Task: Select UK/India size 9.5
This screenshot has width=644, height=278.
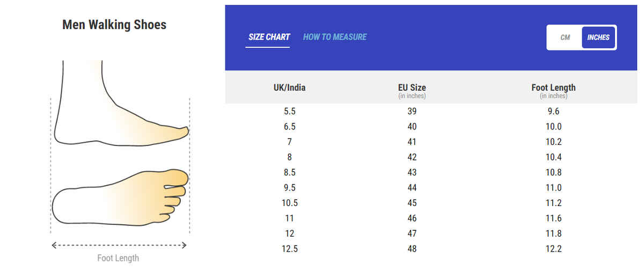Action: 289,188
